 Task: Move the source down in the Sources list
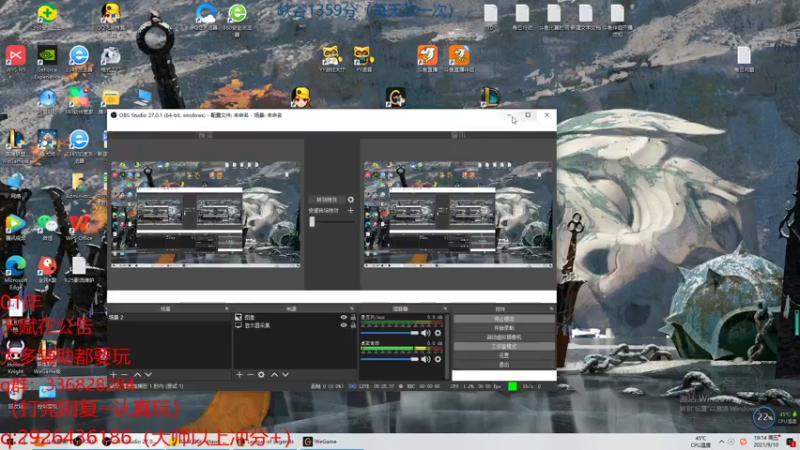click(285, 374)
